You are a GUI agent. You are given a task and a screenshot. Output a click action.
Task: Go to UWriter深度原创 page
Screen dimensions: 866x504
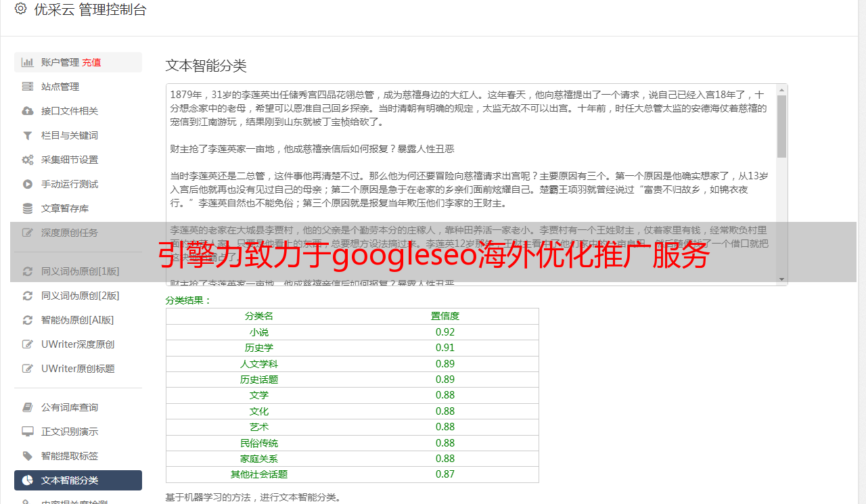point(78,344)
